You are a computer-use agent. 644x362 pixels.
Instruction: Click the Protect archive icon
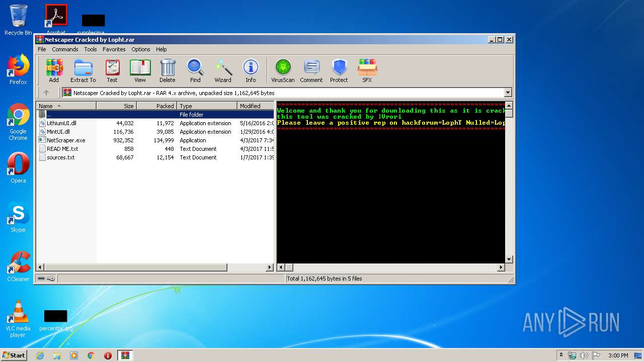(339, 70)
